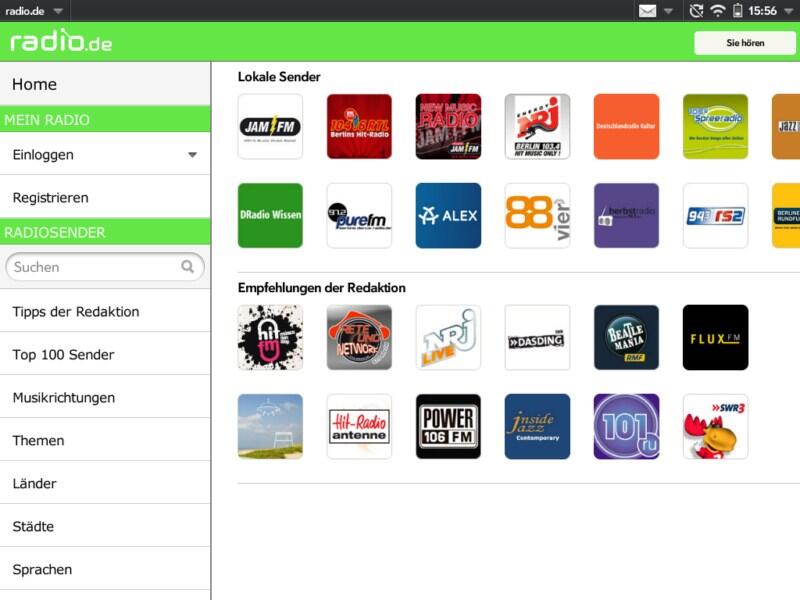Go to Home in the sidebar
This screenshot has width=800, height=600.
pyautogui.click(x=105, y=84)
